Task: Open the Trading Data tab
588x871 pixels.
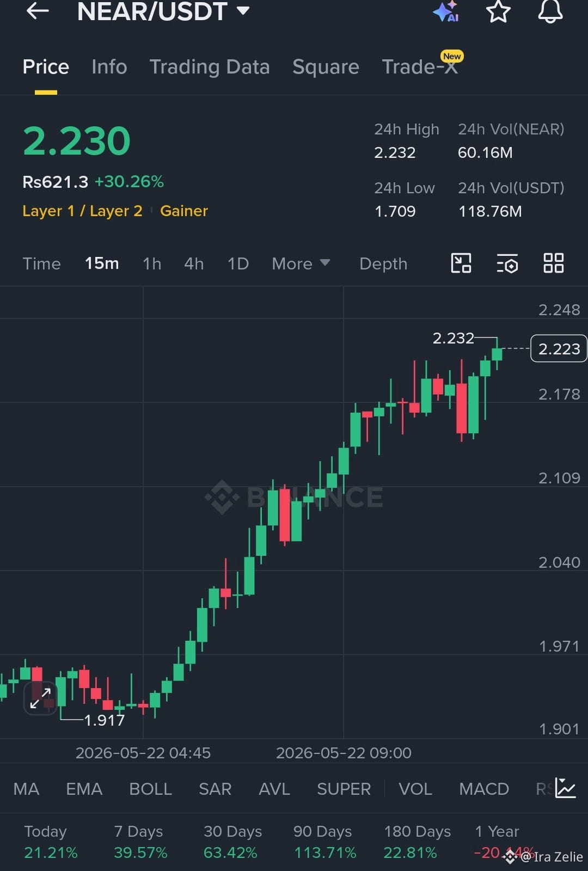Action: (210, 67)
